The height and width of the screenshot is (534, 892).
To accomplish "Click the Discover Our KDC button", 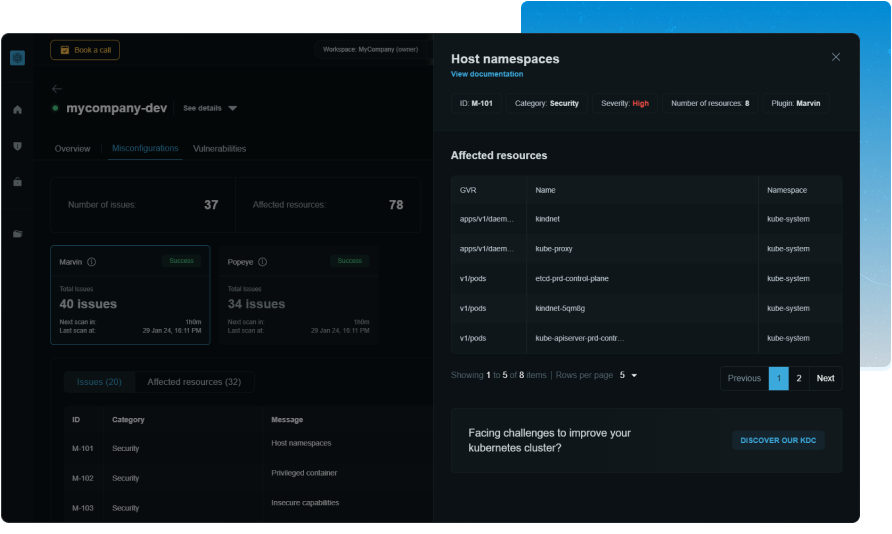I will coord(778,440).
